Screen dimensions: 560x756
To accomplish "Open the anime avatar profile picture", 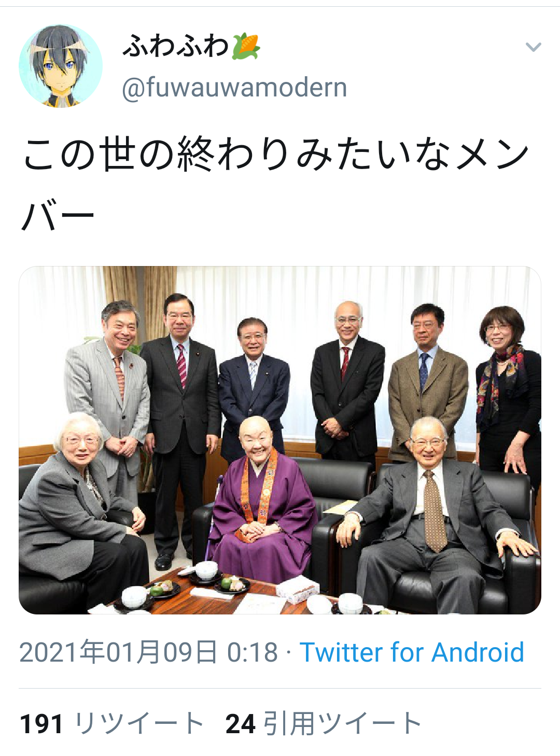I will click(61, 66).
